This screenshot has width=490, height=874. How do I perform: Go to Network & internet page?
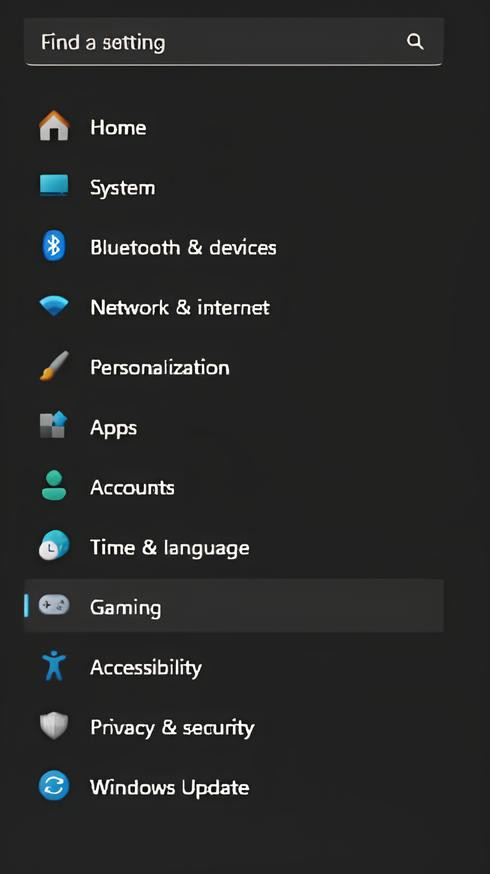[180, 307]
